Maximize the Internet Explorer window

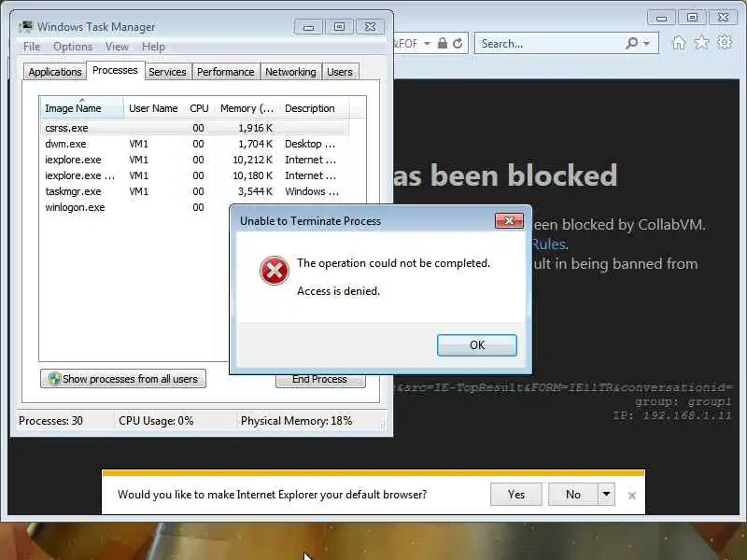692,18
